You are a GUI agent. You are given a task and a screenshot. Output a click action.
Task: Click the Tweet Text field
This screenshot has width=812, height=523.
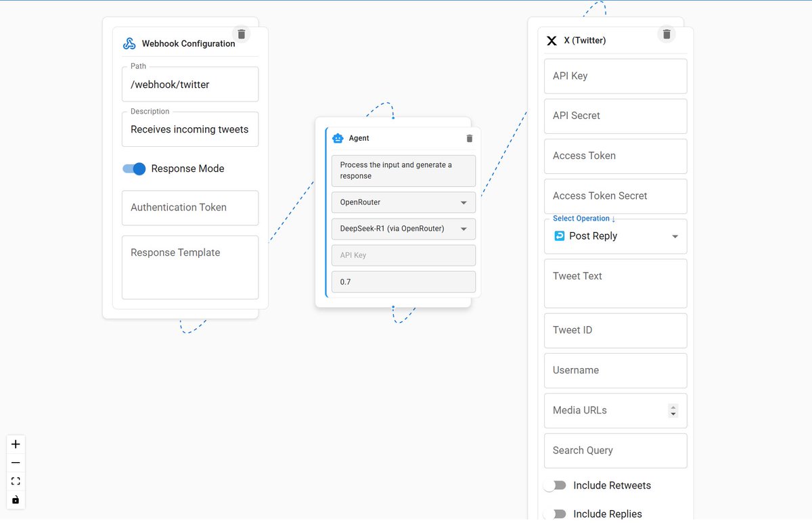click(x=616, y=283)
